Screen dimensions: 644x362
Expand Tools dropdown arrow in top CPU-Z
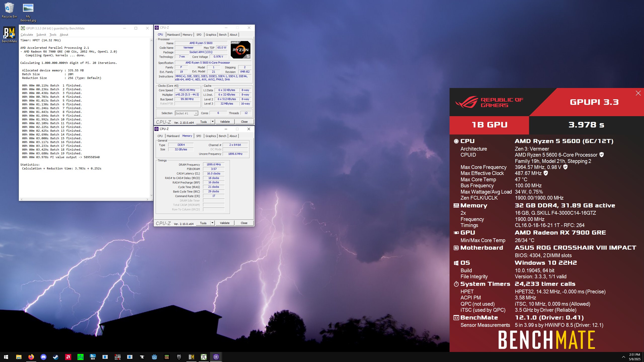tap(213, 122)
